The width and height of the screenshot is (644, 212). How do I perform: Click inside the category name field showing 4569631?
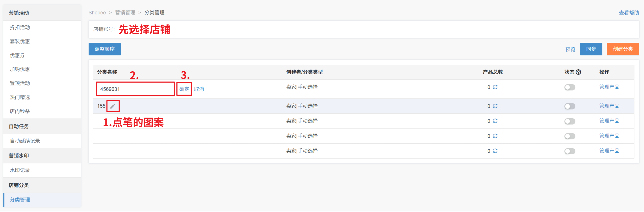pos(135,89)
